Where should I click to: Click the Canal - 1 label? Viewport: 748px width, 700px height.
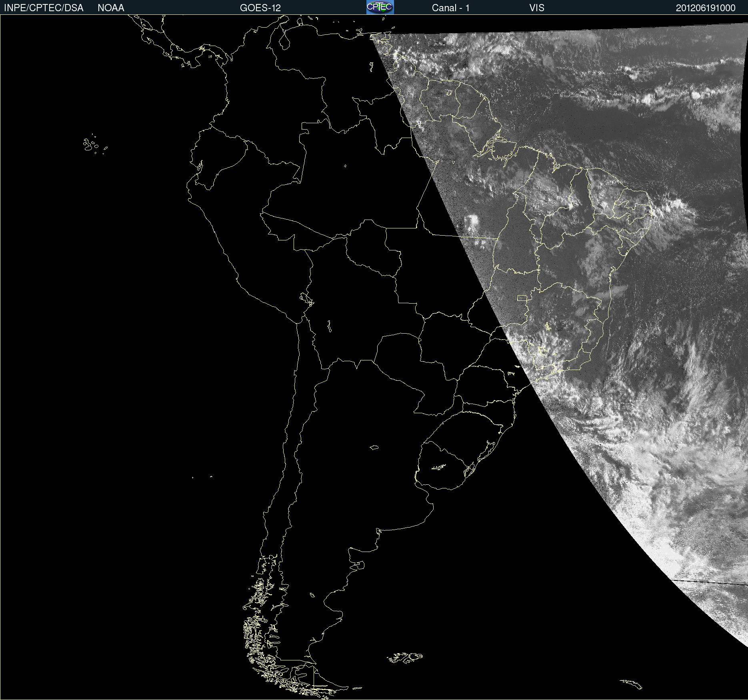(450, 8)
